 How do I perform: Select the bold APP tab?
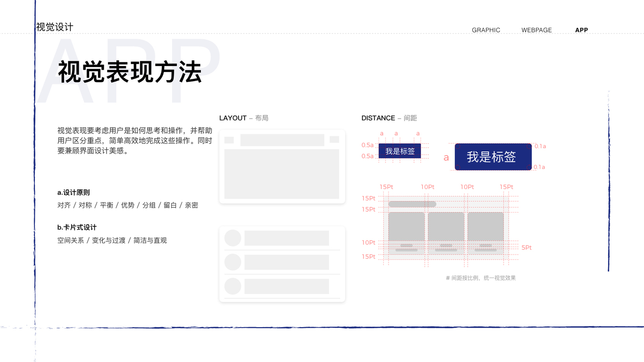pos(581,30)
